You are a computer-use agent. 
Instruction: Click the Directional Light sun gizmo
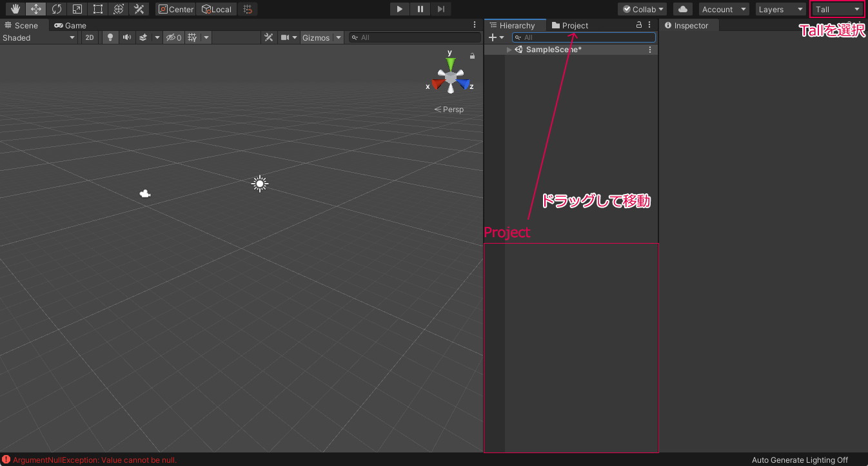pos(259,184)
